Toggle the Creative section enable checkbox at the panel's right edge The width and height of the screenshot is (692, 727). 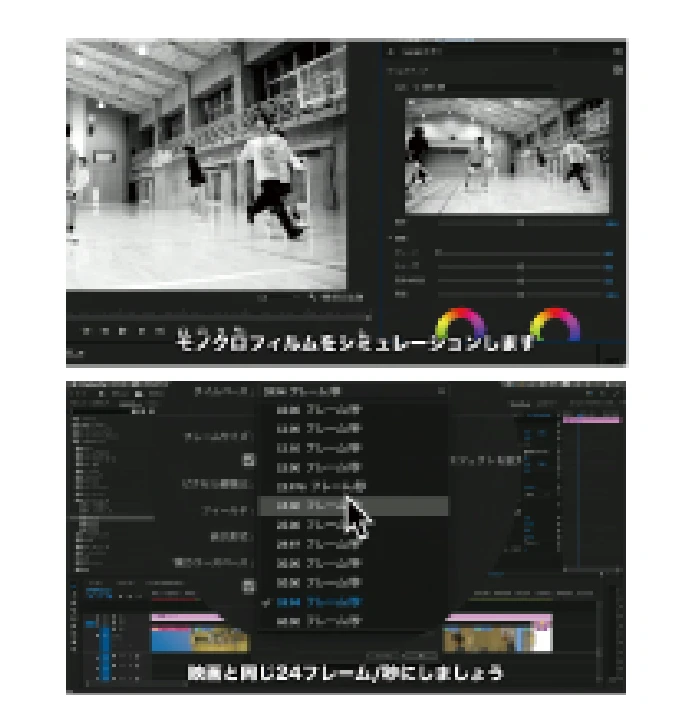pos(618,70)
